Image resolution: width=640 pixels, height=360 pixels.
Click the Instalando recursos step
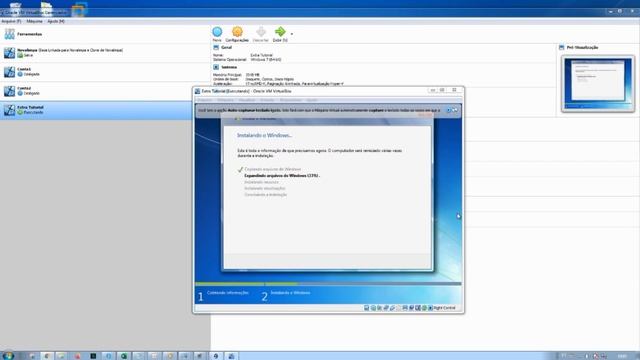(262, 182)
